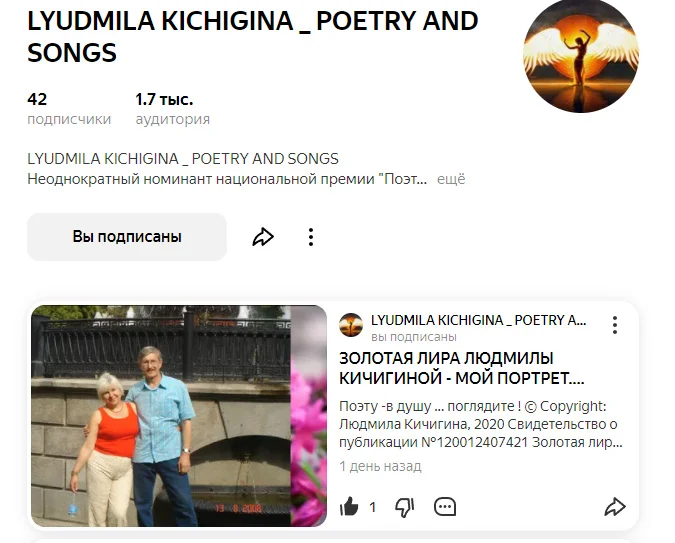
Task: Click the 42 подписчики counter
Action: tap(69, 109)
